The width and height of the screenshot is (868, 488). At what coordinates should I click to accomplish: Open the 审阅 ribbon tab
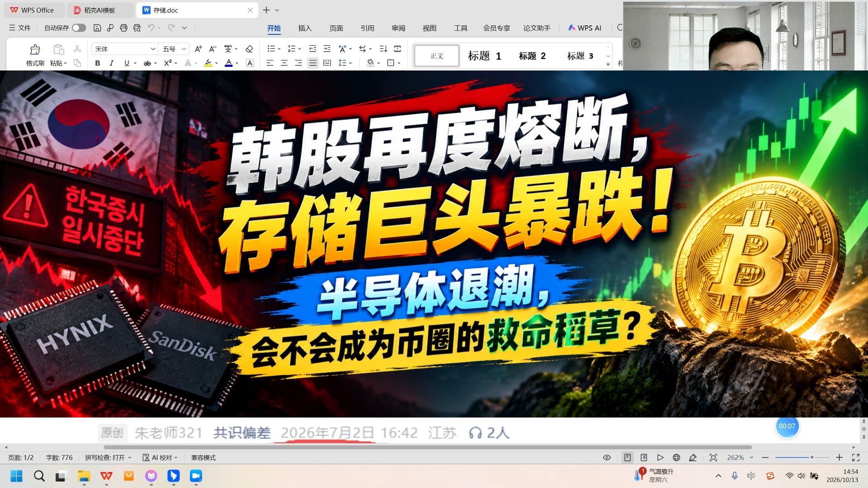coord(398,28)
